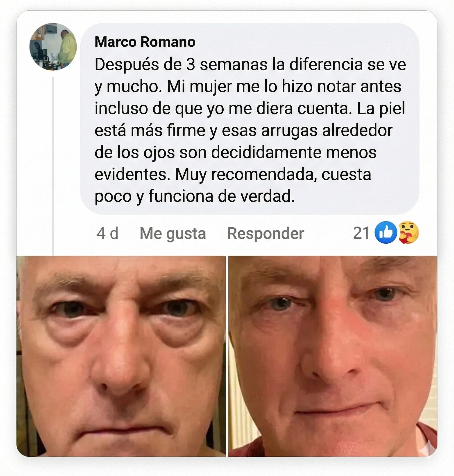This screenshot has width=454, height=476.
Task: Open the right photo showing smoother skin
Action: [333, 356]
